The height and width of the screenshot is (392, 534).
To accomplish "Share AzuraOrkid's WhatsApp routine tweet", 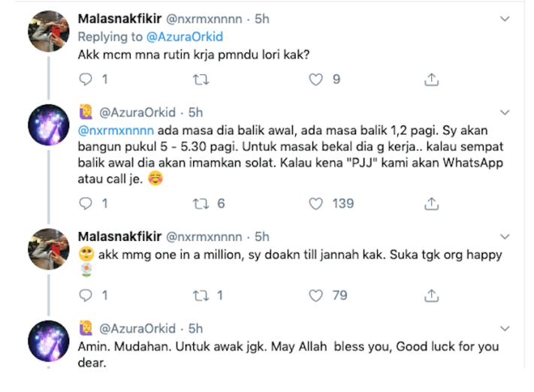I will [432, 204].
